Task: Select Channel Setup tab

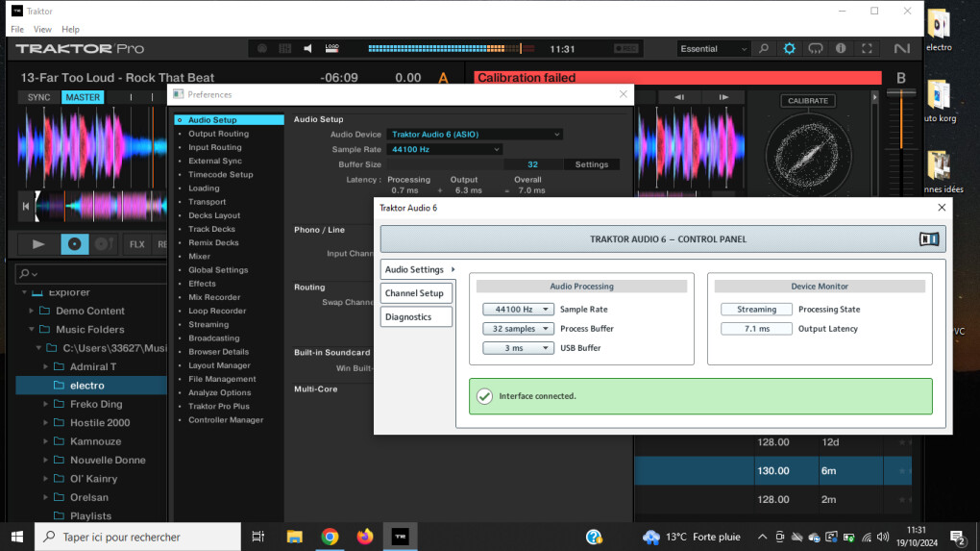Action: [x=416, y=293]
